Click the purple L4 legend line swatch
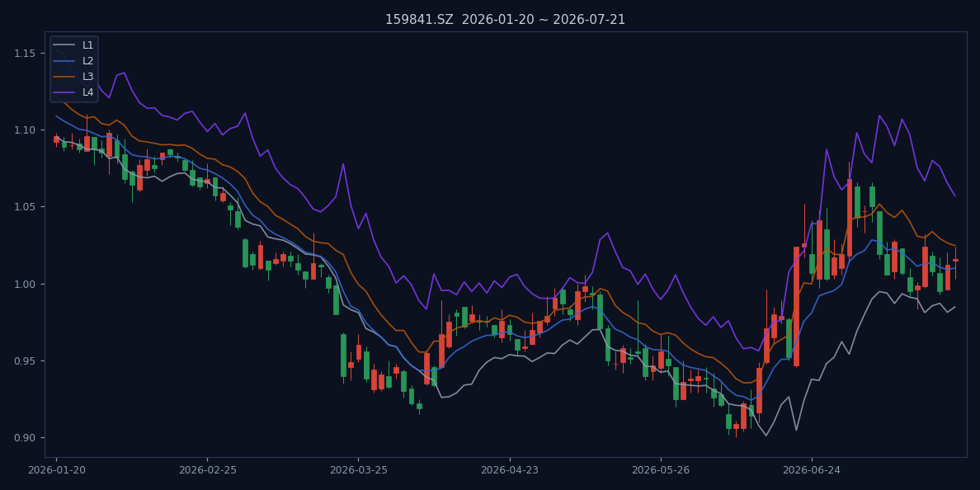 64,92
